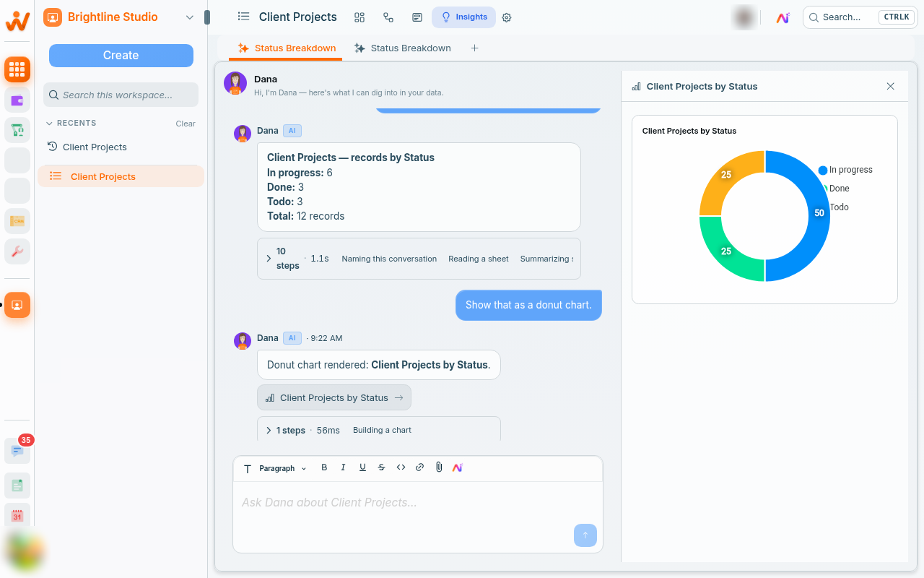This screenshot has width=924, height=578.
Task: Switch to the second Status Breakdown tab
Action: [402, 48]
